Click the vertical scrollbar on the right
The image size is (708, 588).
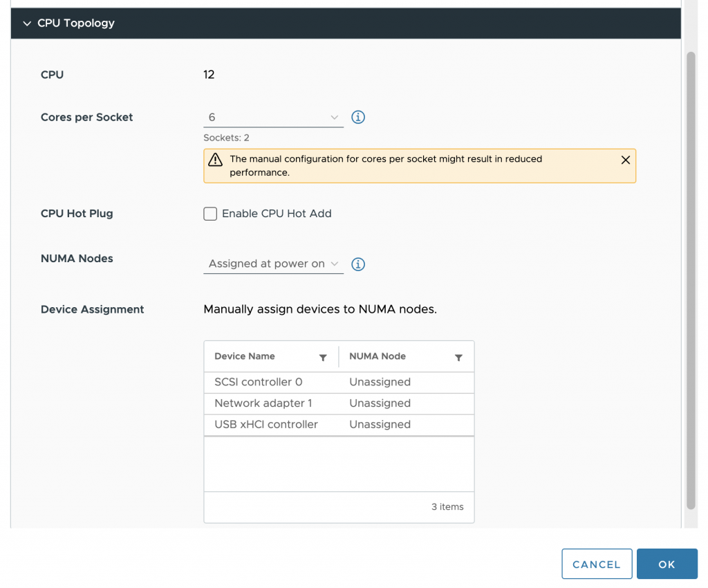pos(691,277)
